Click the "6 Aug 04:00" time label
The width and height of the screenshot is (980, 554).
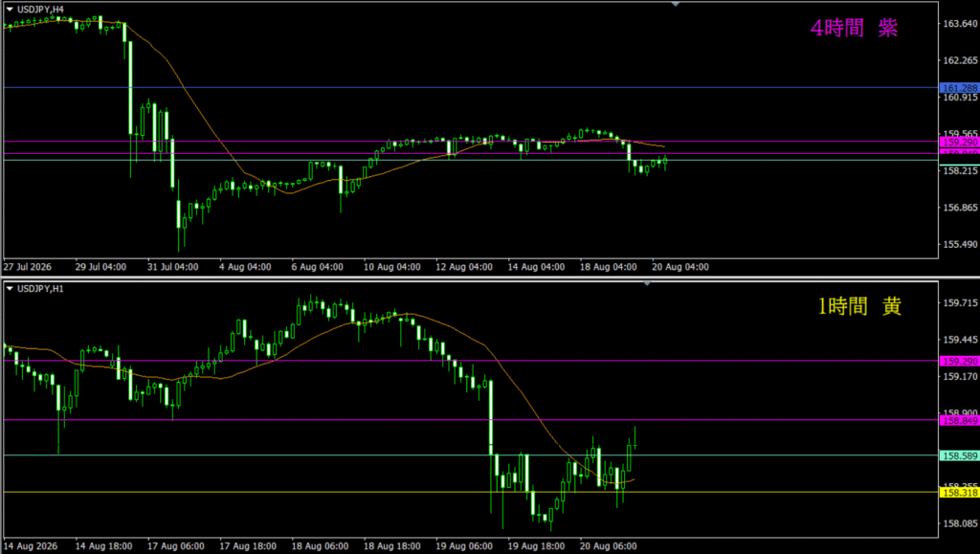[x=318, y=267]
